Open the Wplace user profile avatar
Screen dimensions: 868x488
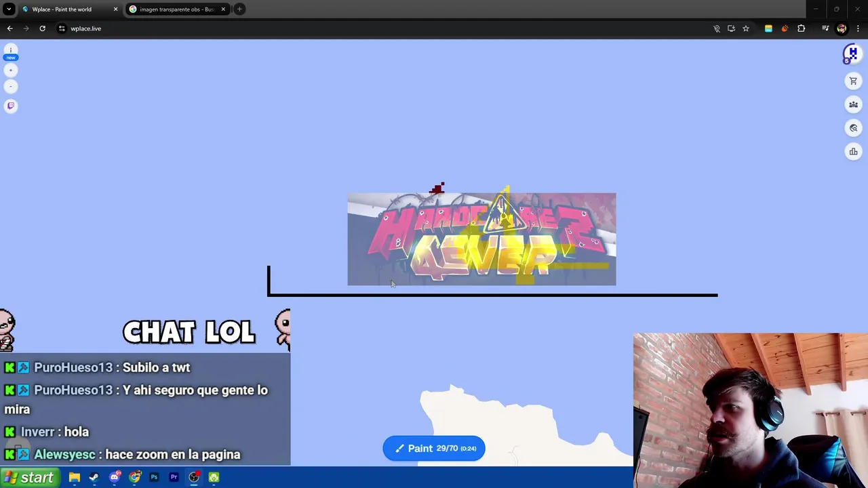tap(851, 54)
